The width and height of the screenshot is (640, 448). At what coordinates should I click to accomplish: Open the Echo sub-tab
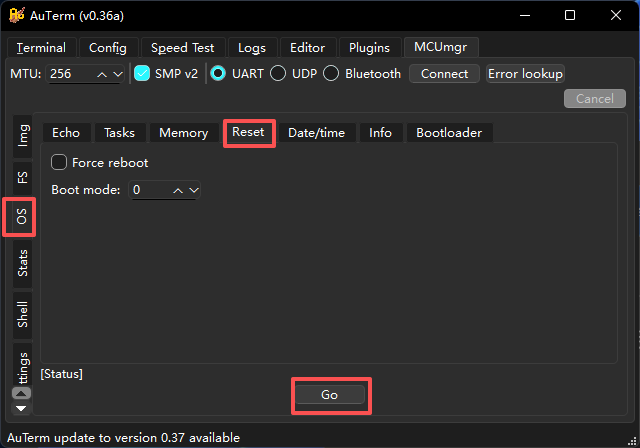(x=66, y=133)
